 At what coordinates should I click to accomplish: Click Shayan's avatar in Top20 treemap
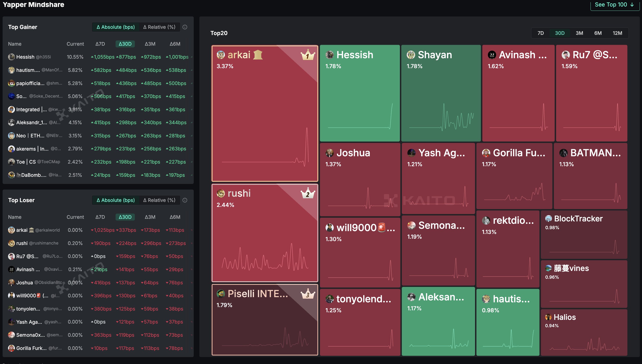tap(411, 55)
